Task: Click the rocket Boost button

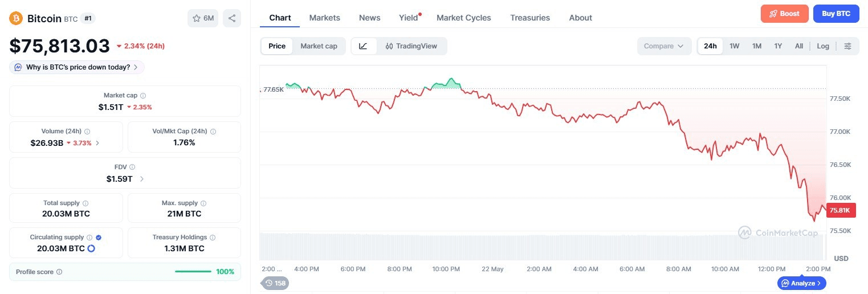Action: pos(784,14)
